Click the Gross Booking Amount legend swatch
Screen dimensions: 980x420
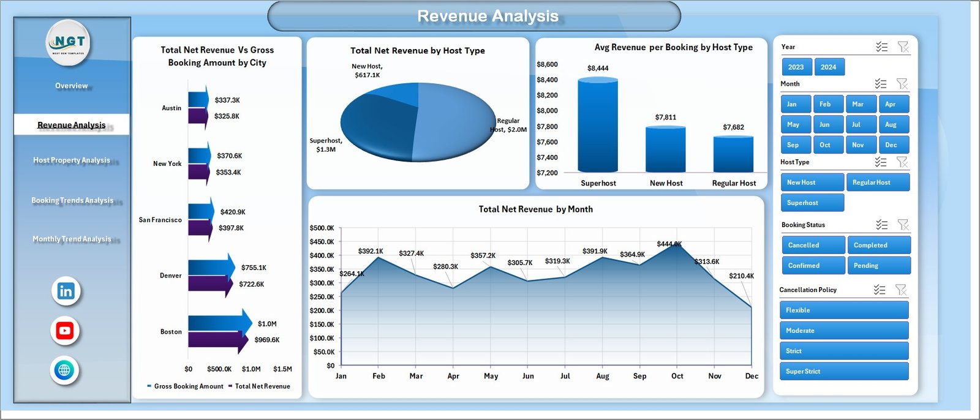(149, 386)
